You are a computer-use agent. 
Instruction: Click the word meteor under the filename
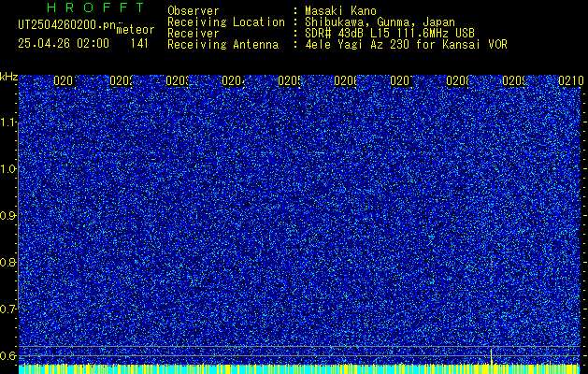[136, 30]
